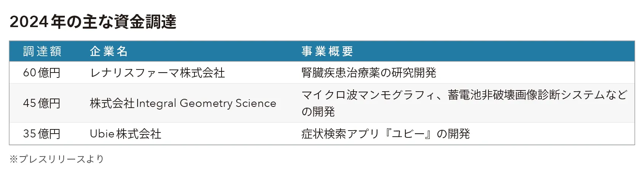
Task: Click company name レナリスファーマ株式会社
Action: click(157, 73)
